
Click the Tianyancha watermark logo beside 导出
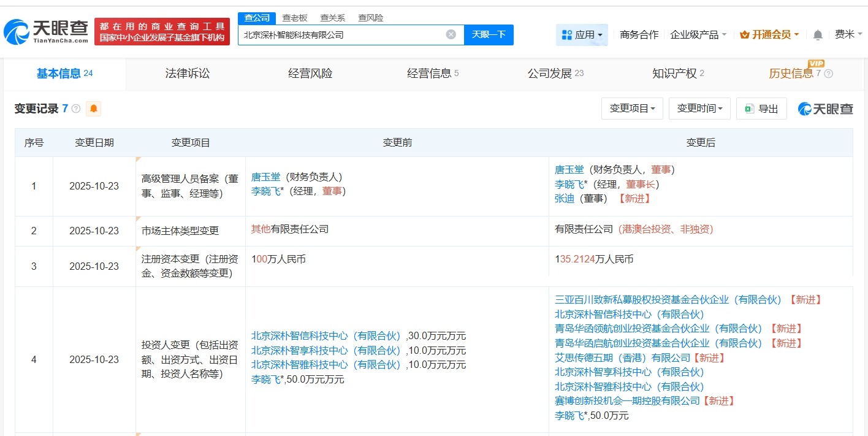825,109
